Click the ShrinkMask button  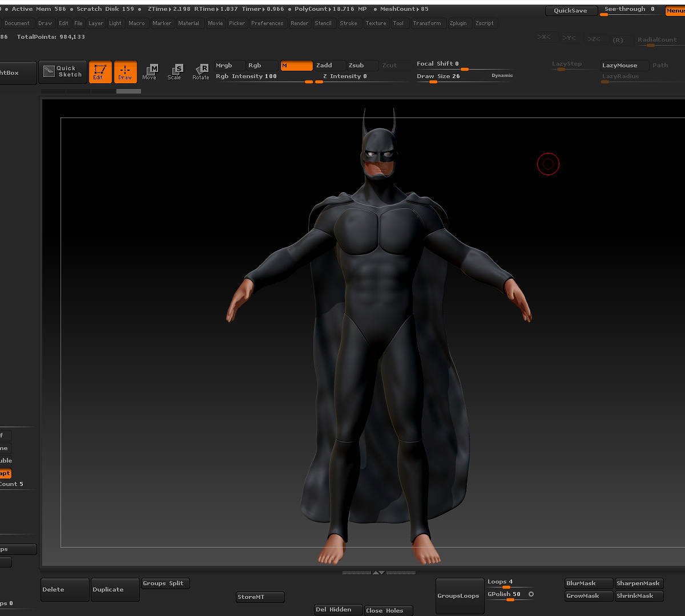pyautogui.click(x=639, y=596)
